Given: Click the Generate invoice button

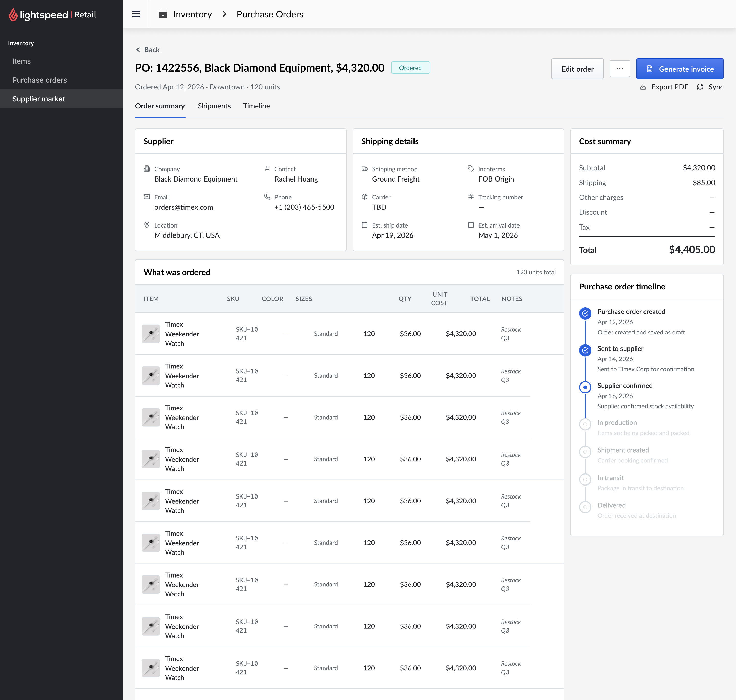Looking at the screenshot, I should tap(680, 69).
